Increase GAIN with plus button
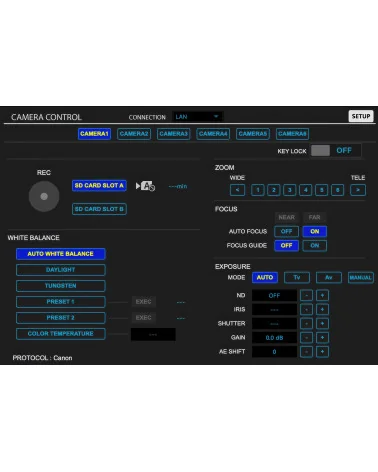The width and height of the screenshot is (378, 472). coord(322,337)
